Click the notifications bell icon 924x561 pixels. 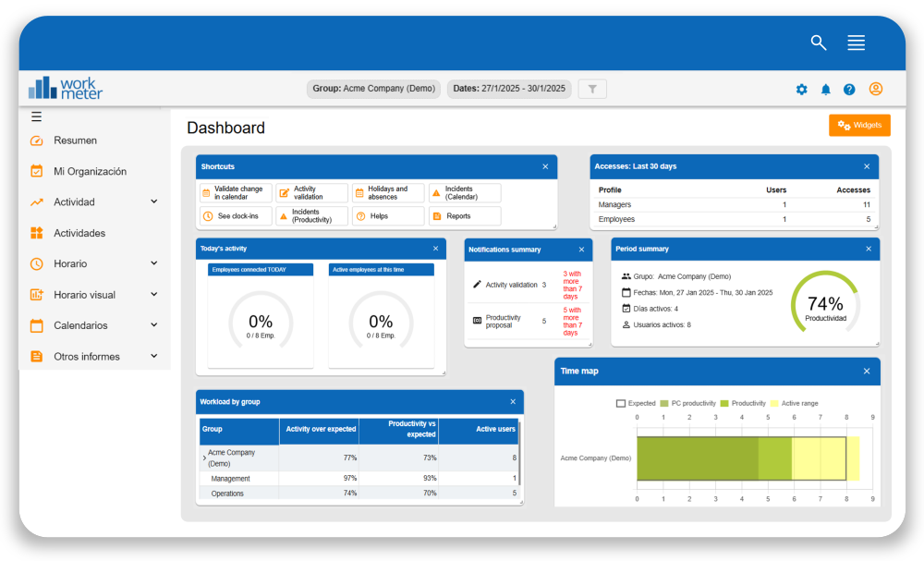pyautogui.click(x=825, y=89)
